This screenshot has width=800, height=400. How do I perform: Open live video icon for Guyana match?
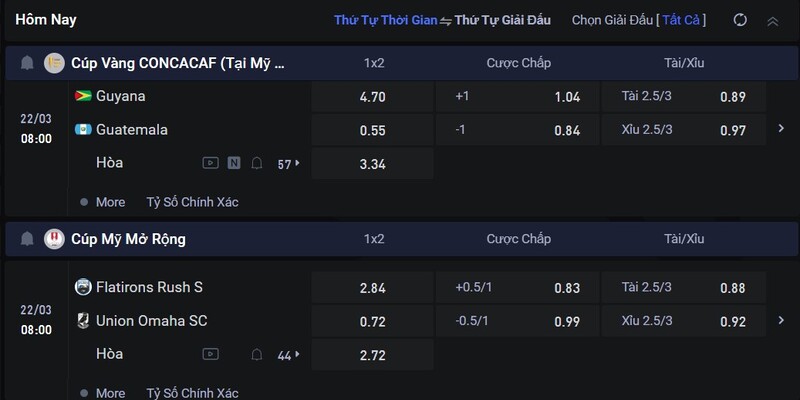210,163
